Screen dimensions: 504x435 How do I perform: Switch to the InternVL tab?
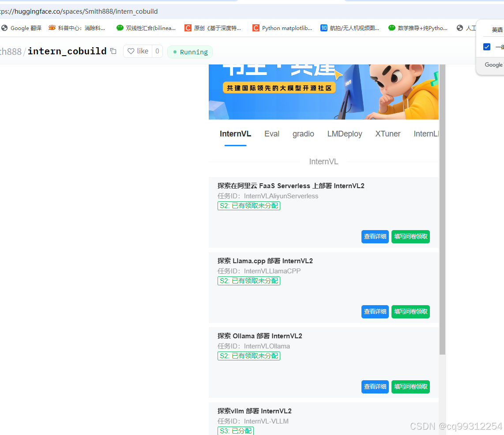tap(235, 134)
